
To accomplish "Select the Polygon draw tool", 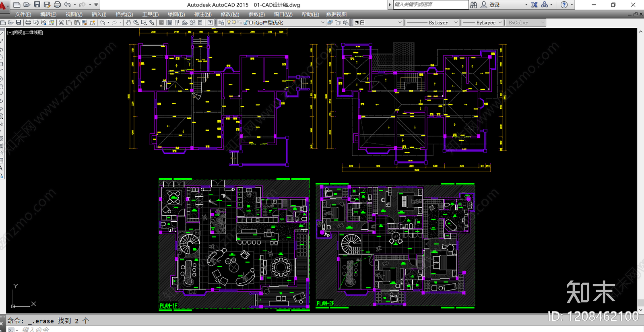I will click(2, 57).
